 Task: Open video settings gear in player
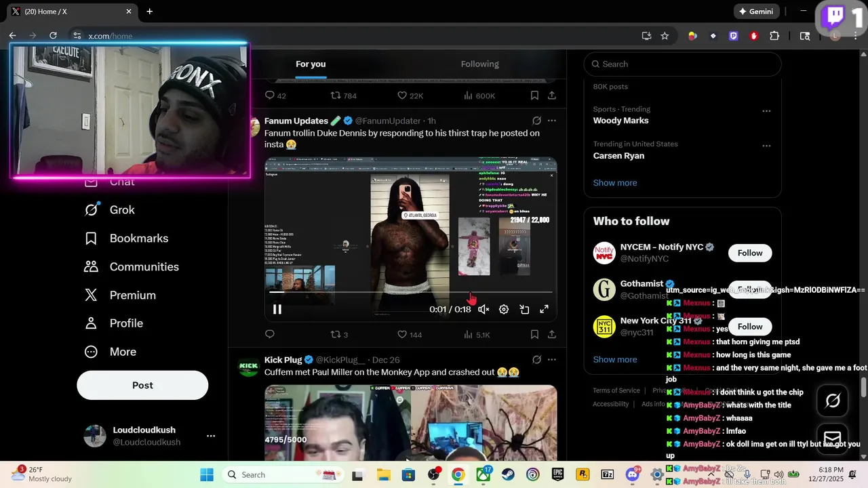pos(504,309)
